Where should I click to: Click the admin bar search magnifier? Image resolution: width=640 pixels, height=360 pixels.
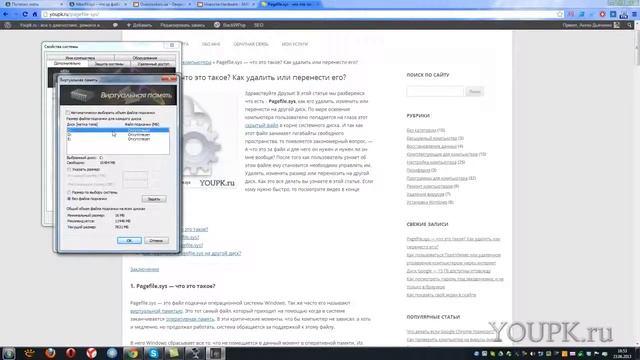[x=630, y=25]
